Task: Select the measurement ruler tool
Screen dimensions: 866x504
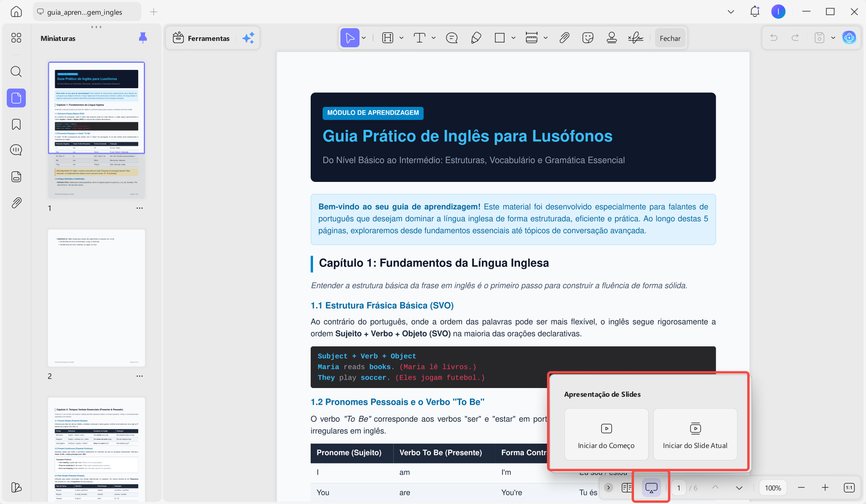Action: coord(532,38)
